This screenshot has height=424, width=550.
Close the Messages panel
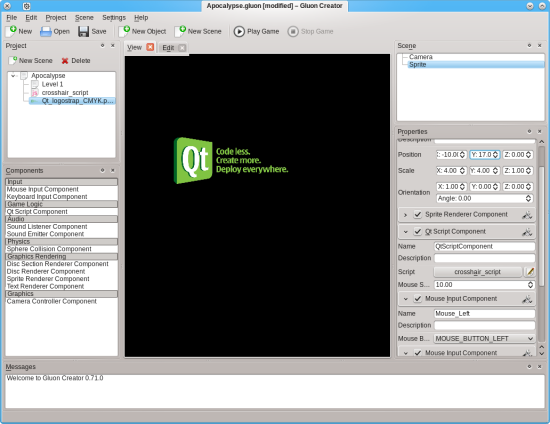(539, 366)
